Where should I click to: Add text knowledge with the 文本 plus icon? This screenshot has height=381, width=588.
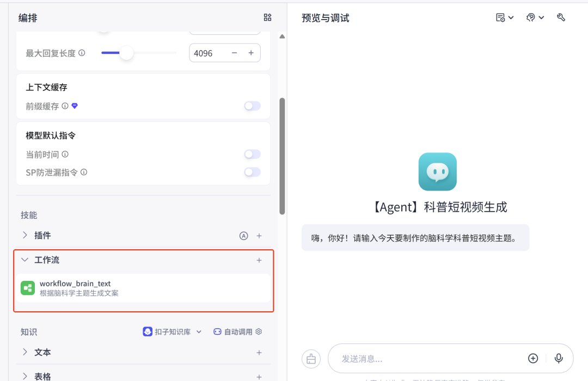259,353
